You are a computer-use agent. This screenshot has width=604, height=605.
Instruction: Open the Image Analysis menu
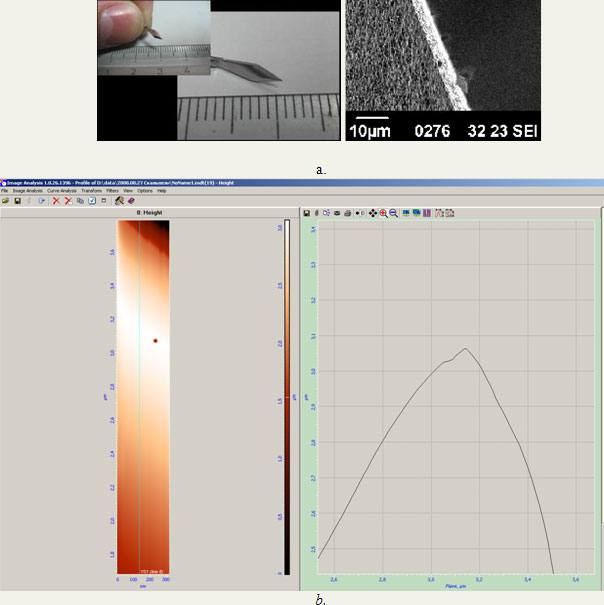pyautogui.click(x=27, y=191)
